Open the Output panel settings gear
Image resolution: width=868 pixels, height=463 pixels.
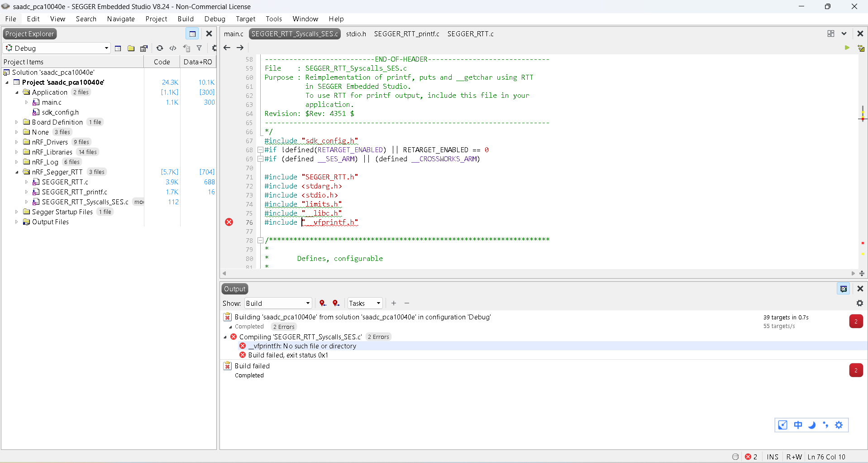860,303
